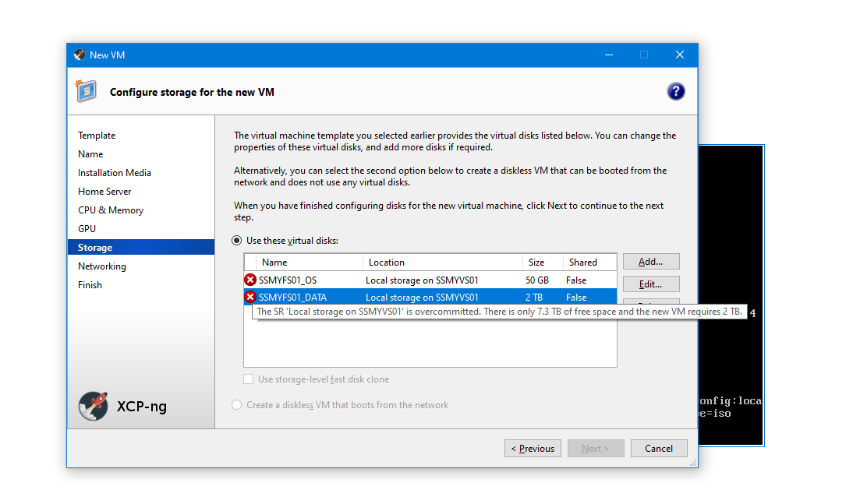Open the help question mark icon
This screenshot has width=860, height=504.
tap(676, 91)
